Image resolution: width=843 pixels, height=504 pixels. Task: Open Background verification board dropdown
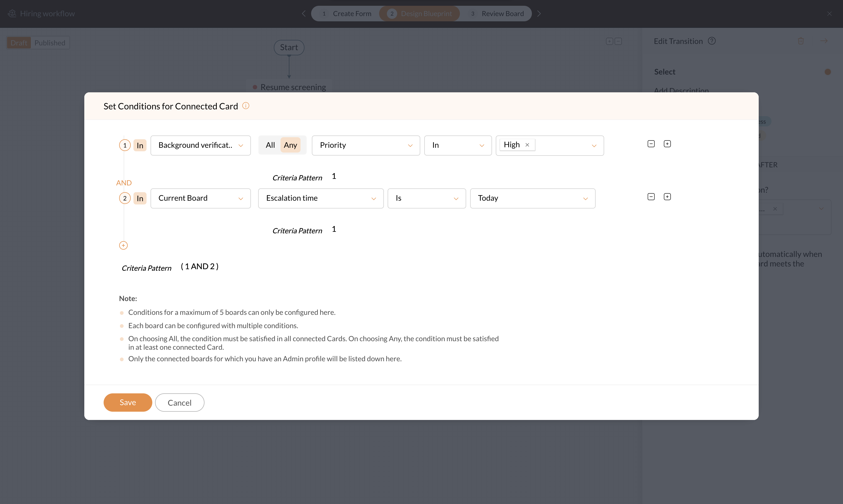(x=200, y=145)
